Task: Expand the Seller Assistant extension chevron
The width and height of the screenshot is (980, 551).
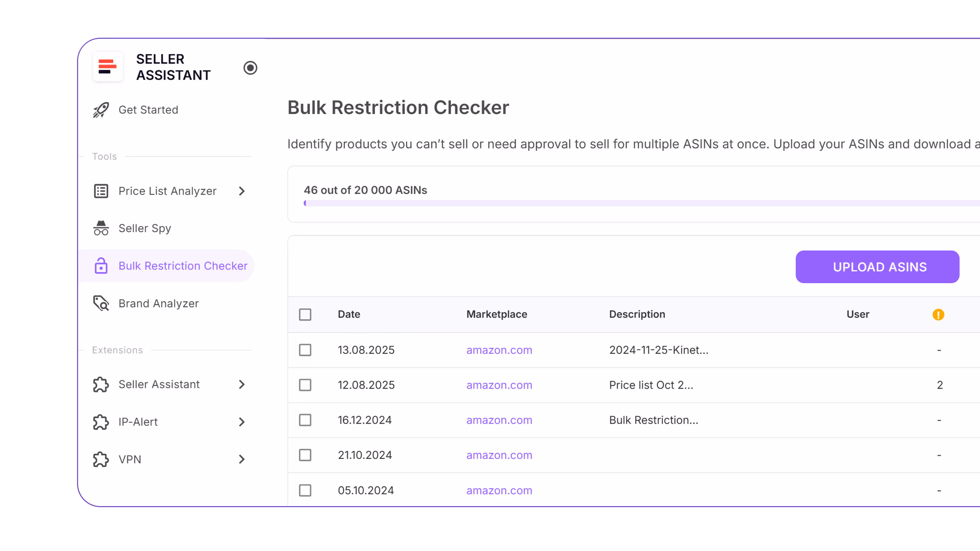Action: click(x=242, y=384)
